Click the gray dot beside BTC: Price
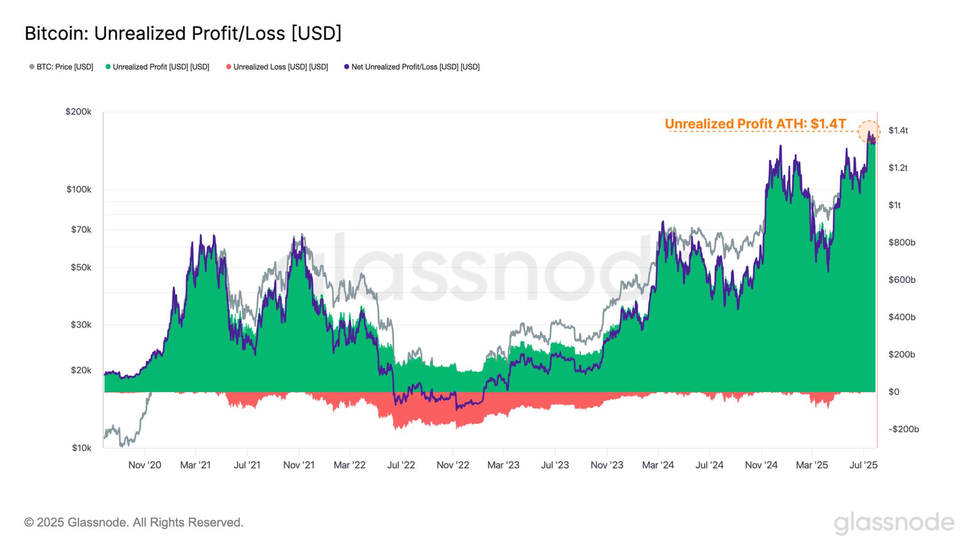The width and height of the screenshot is (980, 551). point(32,67)
